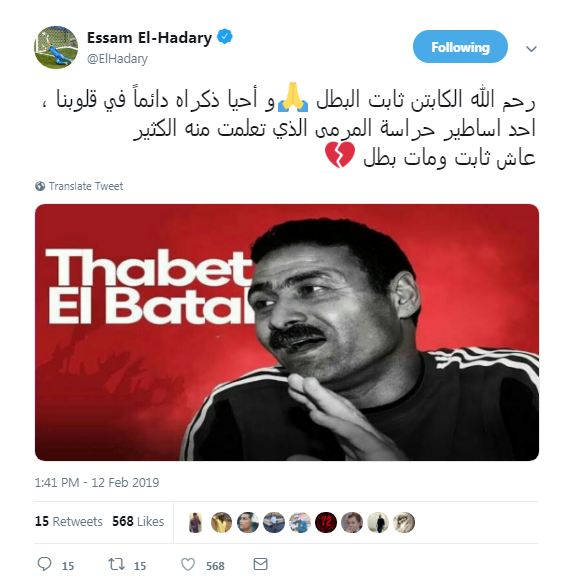Image resolution: width=572 pixels, height=588 pixels.
Task: Click the last liker avatar in row
Action: tap(404, 522)
